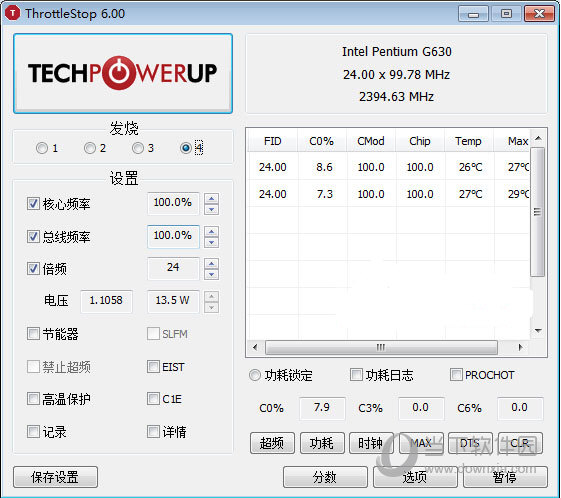Open the 超频 button
This screenshot has height=498, width=561.
click(x=272, y=443)
